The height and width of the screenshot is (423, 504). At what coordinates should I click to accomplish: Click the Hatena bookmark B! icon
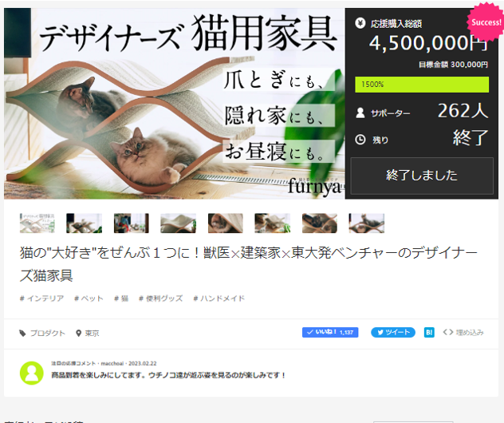[429, 332]
